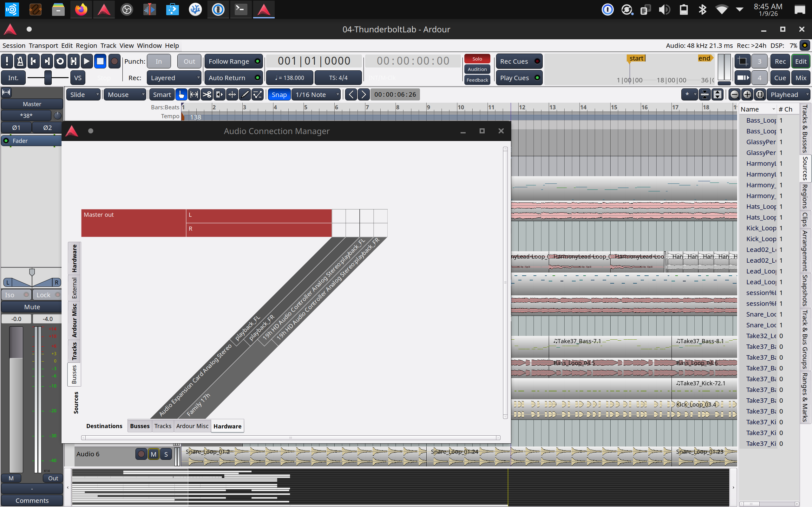
Task: Click the Play Cues button
Action: [519, 78]
